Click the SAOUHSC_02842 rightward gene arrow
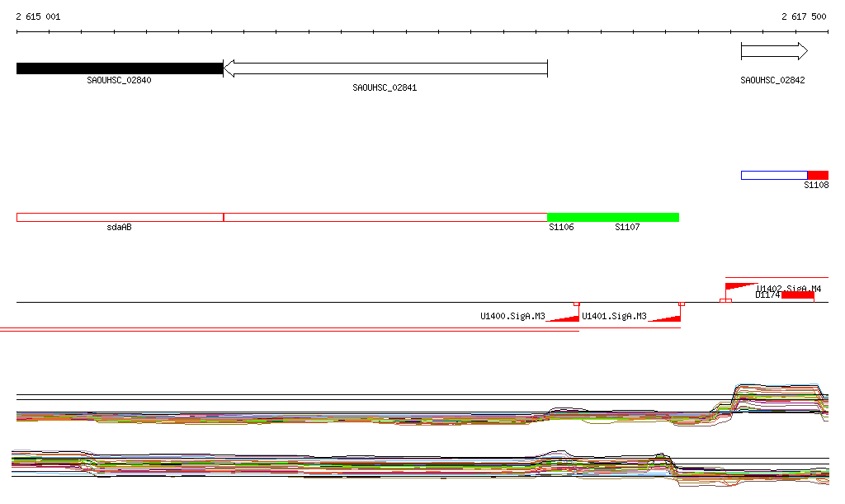 774,52
